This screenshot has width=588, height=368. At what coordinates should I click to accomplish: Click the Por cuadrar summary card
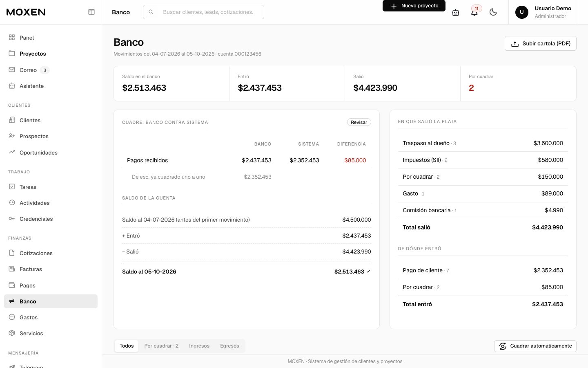click(518, 83)
